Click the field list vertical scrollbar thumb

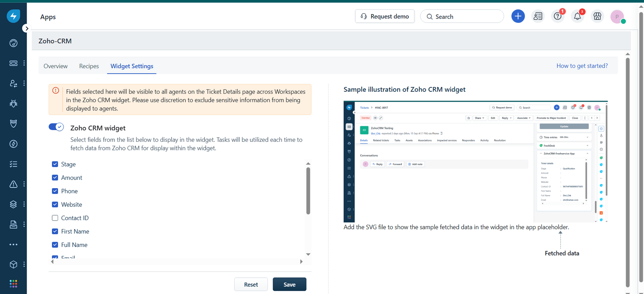point(308,191)
